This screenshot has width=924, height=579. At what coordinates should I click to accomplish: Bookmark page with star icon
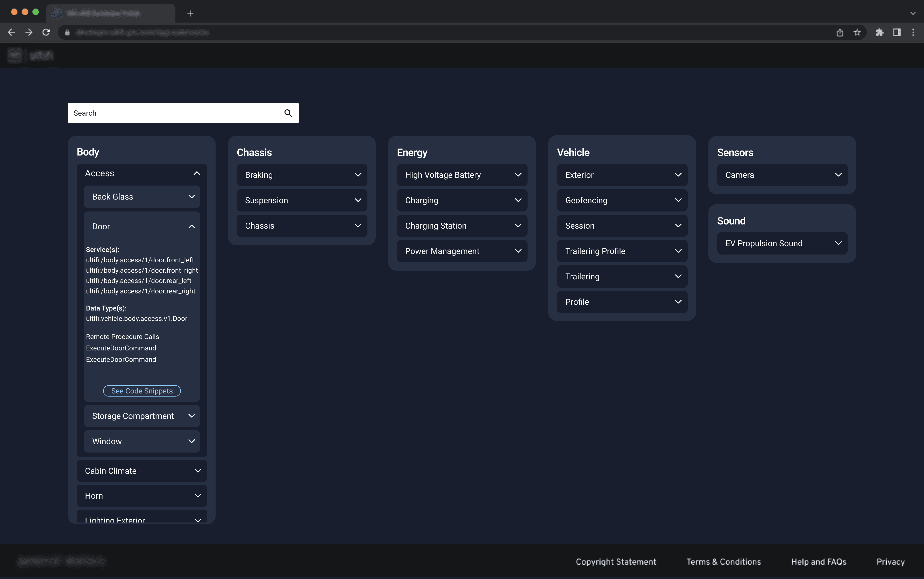click(857, 32)
